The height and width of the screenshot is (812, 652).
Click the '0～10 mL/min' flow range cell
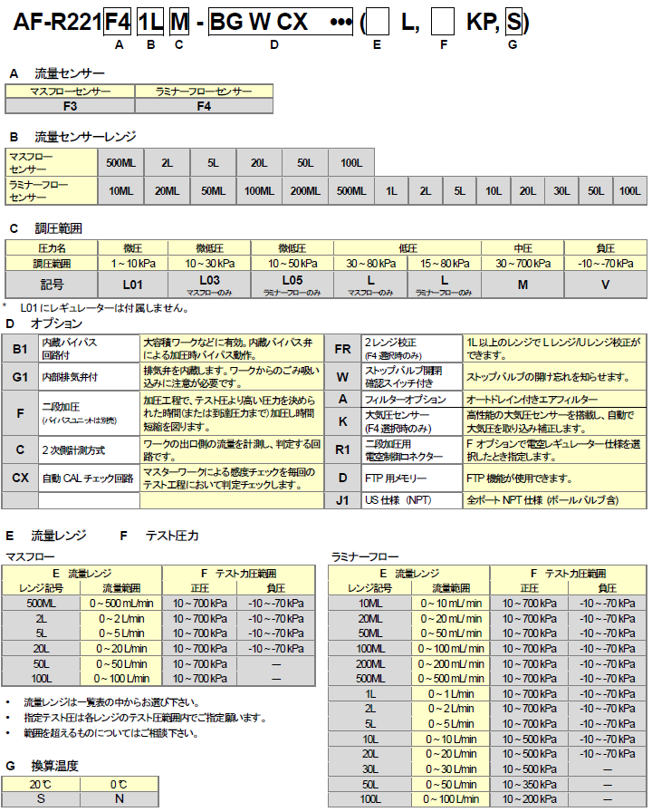click(x=451, y=604)
